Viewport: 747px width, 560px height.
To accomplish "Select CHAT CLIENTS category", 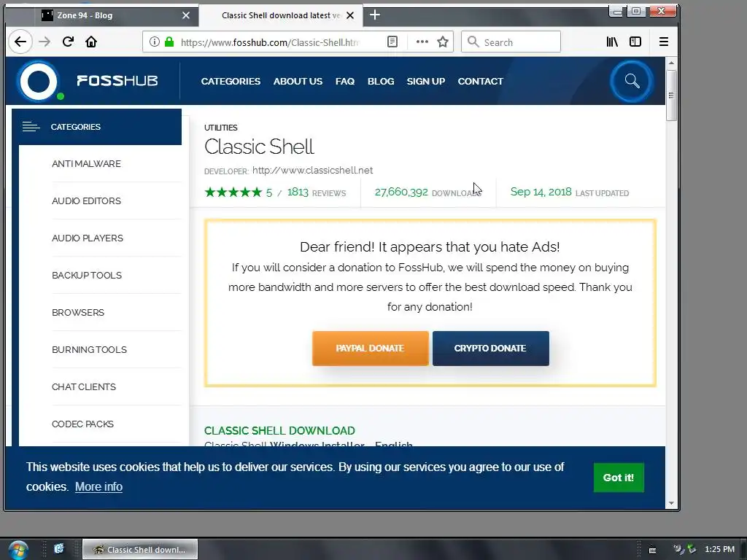I will tap(83, 386).
